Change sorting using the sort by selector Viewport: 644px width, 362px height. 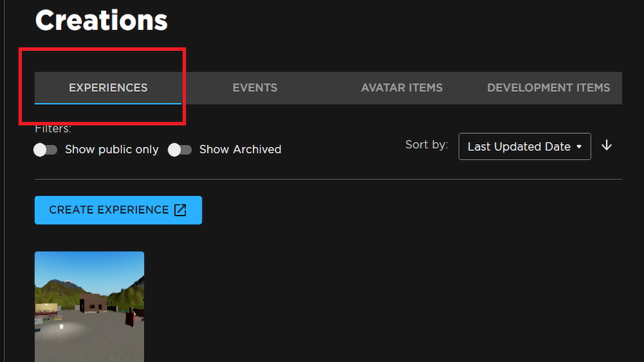pos(524,146)
